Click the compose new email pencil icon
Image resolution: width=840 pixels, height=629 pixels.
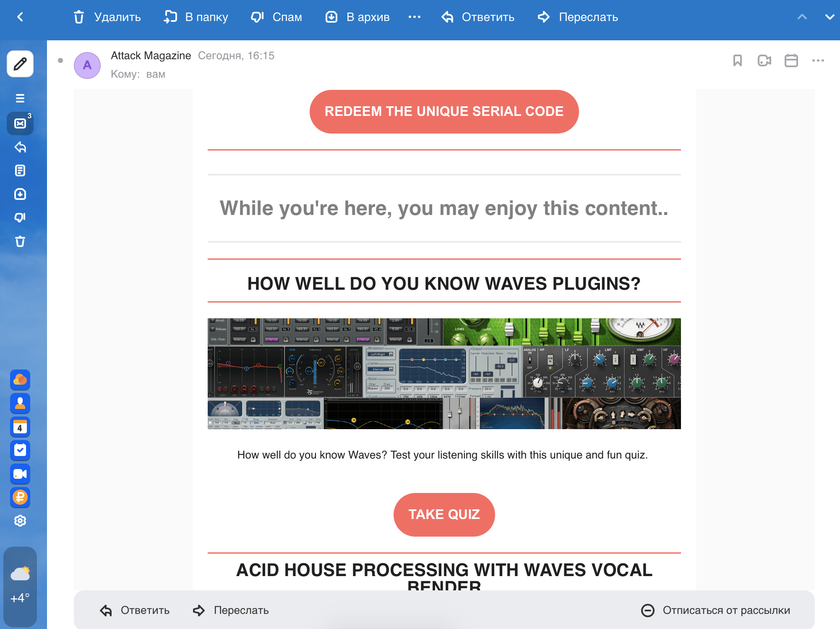(x=20, y=64)
